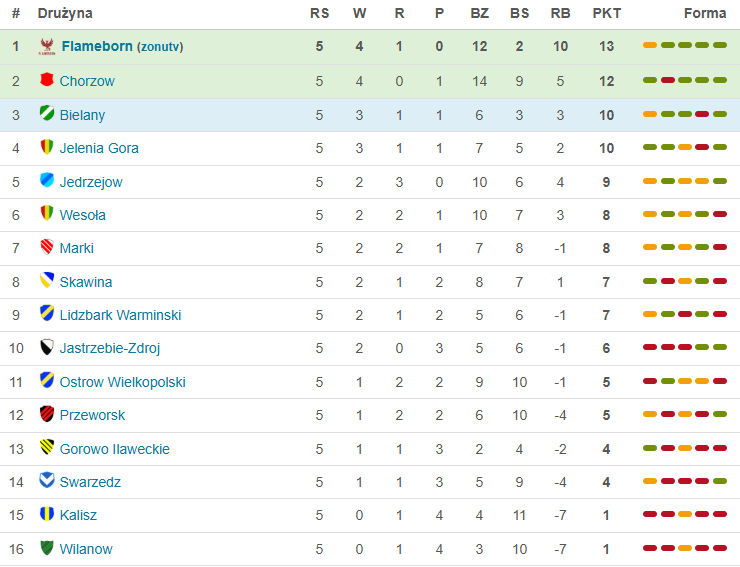Click the green Bielany club crest

[46, 114]
